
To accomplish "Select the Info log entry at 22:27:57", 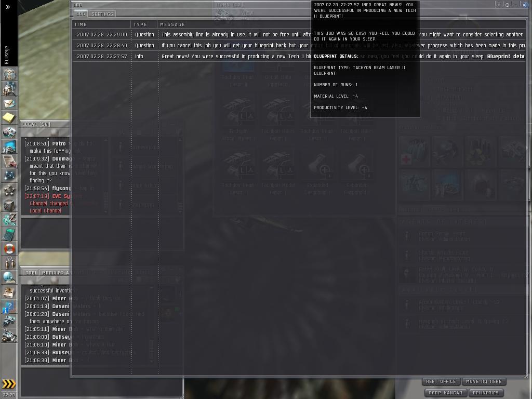I will pos(299,56).
